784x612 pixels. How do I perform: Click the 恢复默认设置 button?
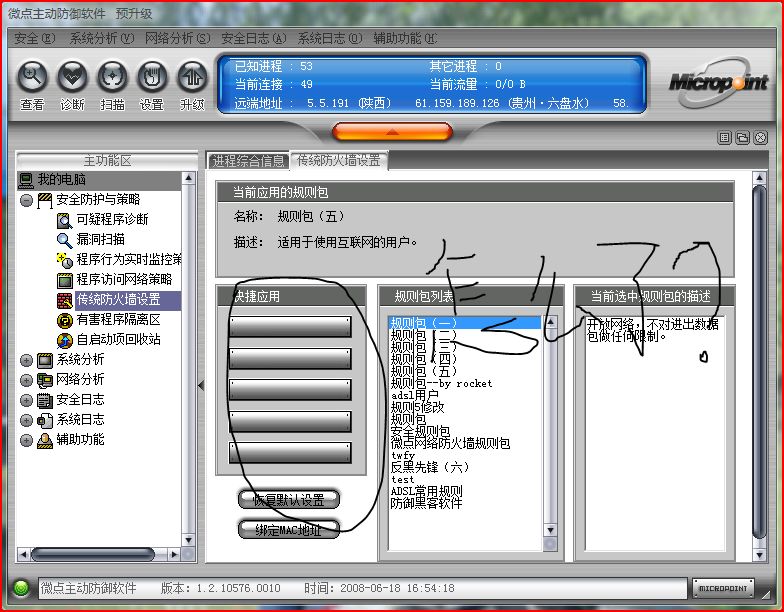point(289,500)
